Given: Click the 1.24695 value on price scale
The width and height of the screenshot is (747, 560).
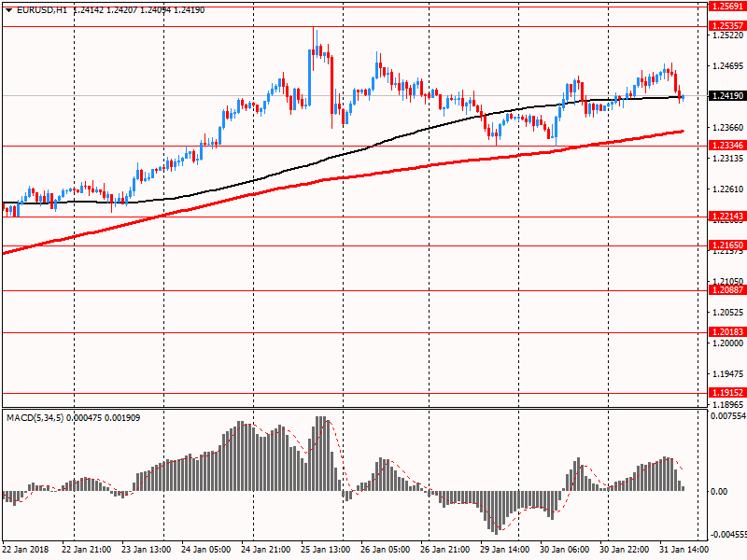Looking at the screenshot, I should (x=727, y=66).
